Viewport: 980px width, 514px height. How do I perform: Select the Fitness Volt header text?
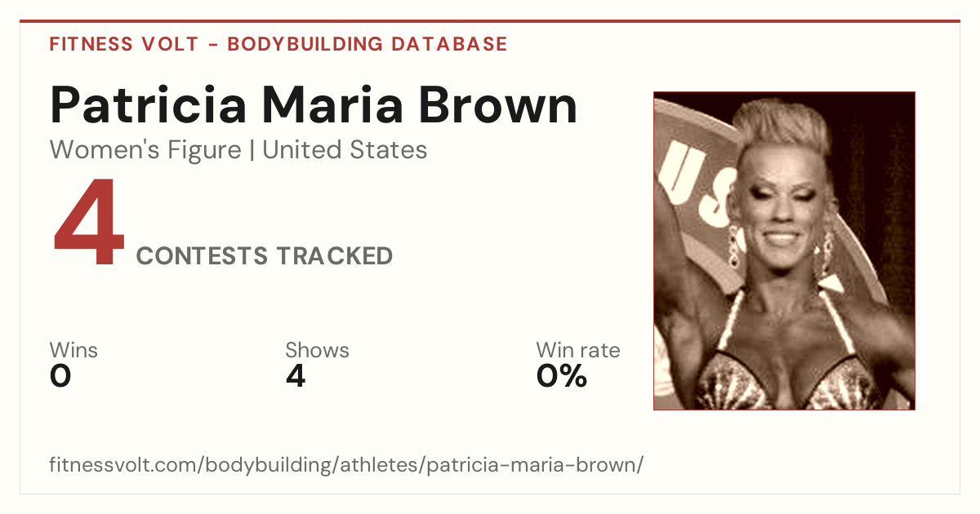(x=123, y=44)
